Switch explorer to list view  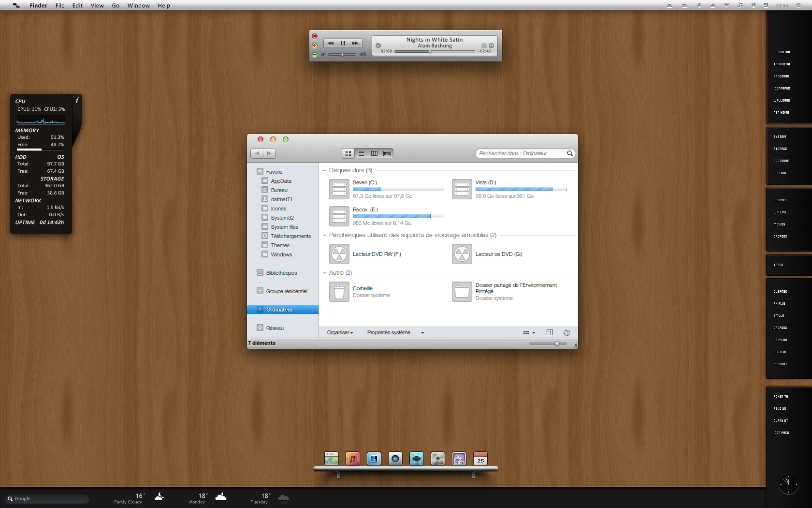pyautogui.click(x=361, y=153)
